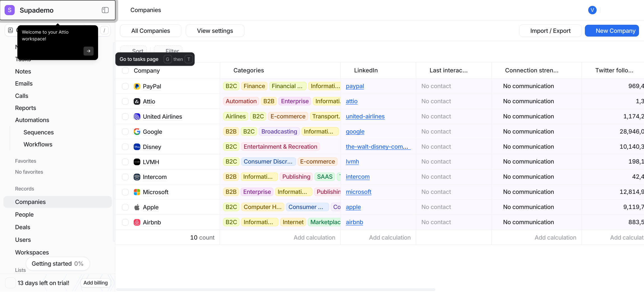The width and height of the screenshot is (644, 303).
Task: Click the PayPal logo icon
Action: [137, 86]
